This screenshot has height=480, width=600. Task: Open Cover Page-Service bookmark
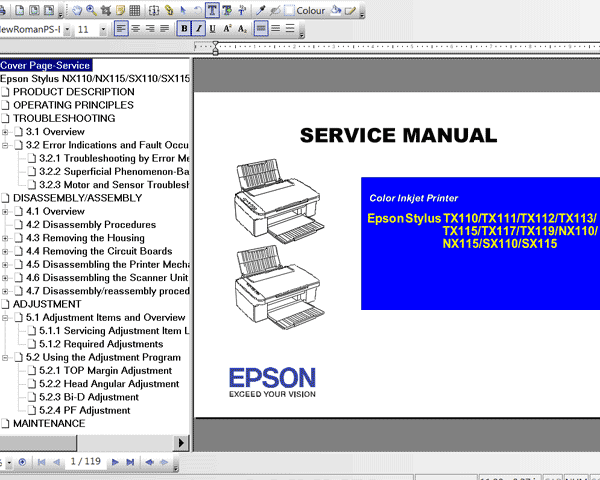(x=45, y=65)
